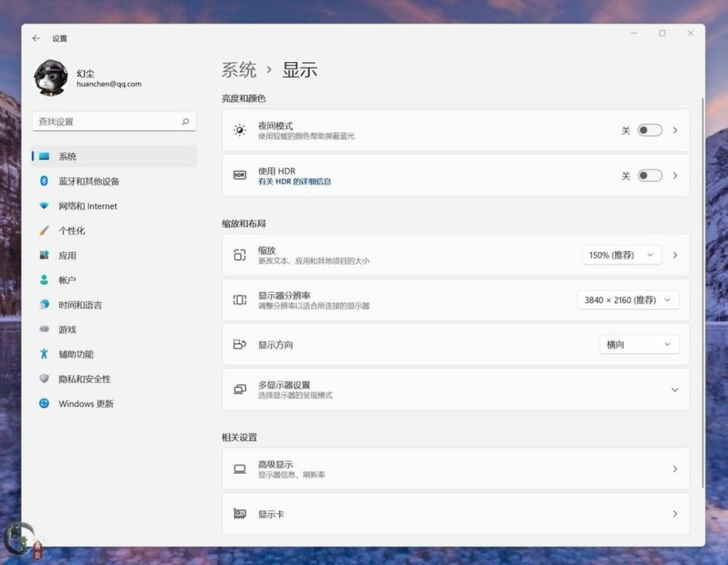
Task: Open custom 缩放 chevron
Action: 675,255
